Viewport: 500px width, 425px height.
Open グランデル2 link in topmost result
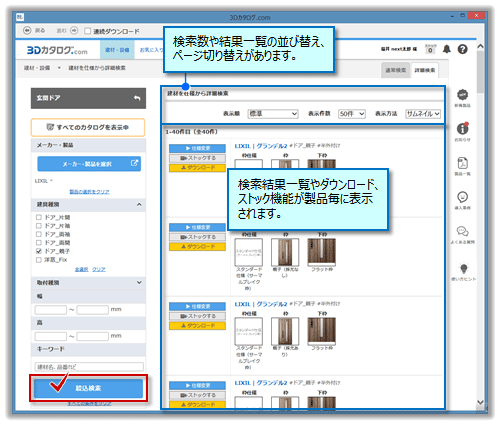click(x=272, y=146)
